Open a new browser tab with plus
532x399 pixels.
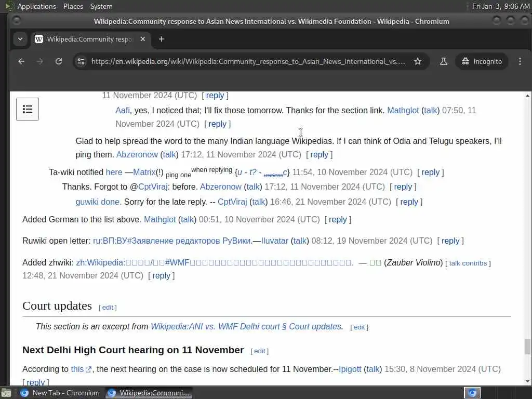coord(162,39)
